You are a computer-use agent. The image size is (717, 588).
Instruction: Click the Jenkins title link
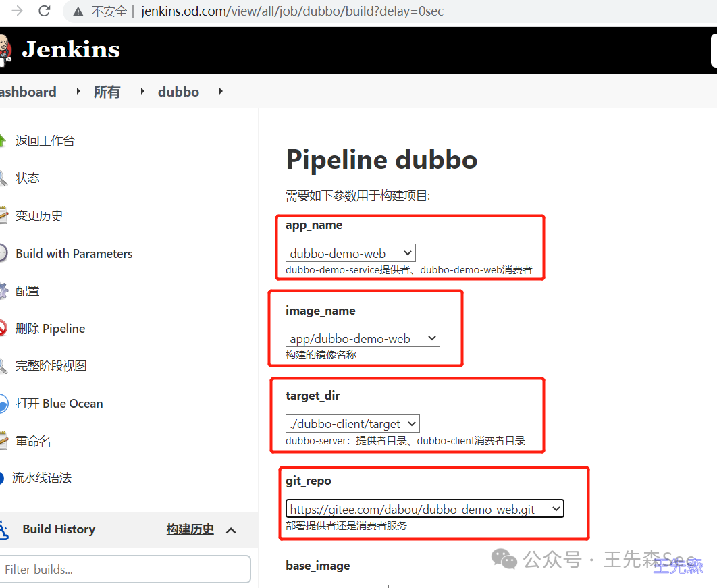[x=71, y=49]
